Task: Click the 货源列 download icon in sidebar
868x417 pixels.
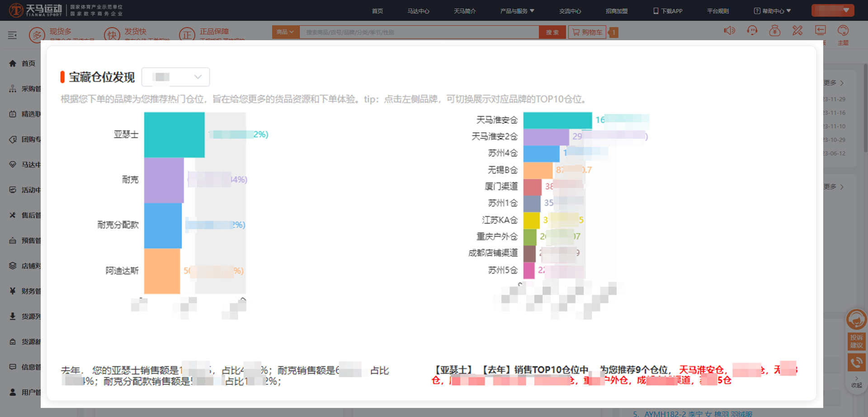Action: (13, 316)
